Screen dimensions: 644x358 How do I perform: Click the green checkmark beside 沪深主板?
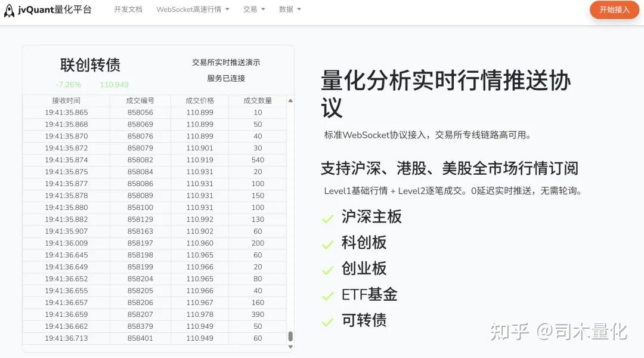(327, 217)
